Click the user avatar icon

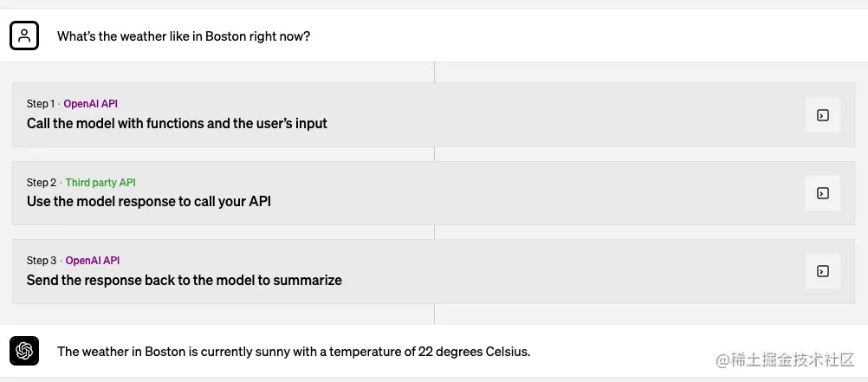click(x=24, y=36)
